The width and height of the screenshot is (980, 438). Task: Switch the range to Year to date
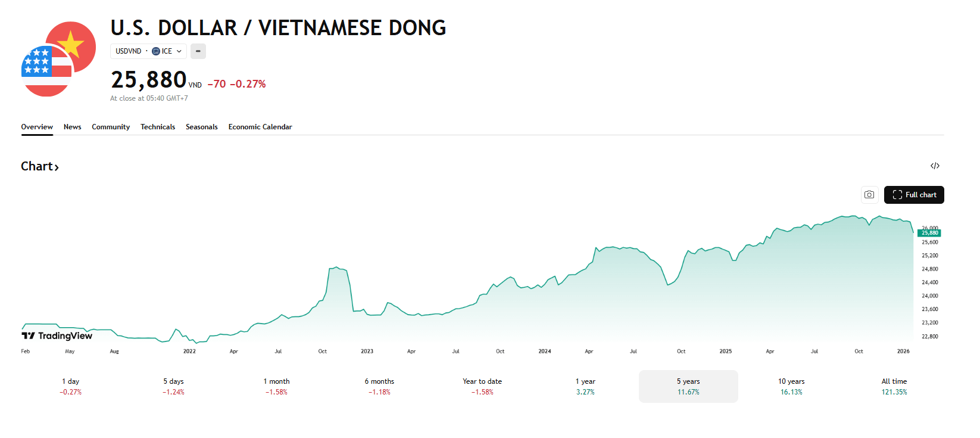[482, 386]
